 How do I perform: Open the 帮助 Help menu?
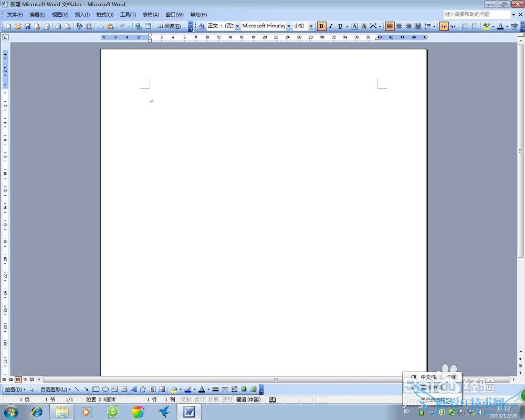[198, 14]
